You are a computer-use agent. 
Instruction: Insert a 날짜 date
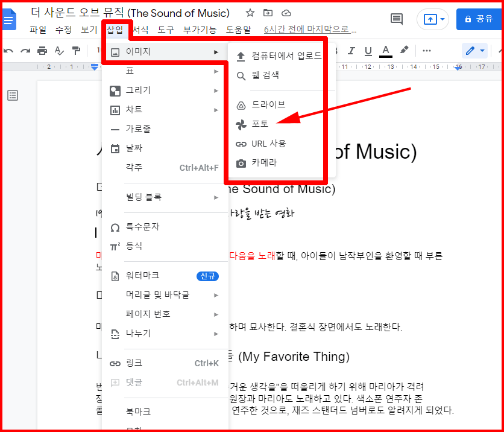[x=165, y=148]
